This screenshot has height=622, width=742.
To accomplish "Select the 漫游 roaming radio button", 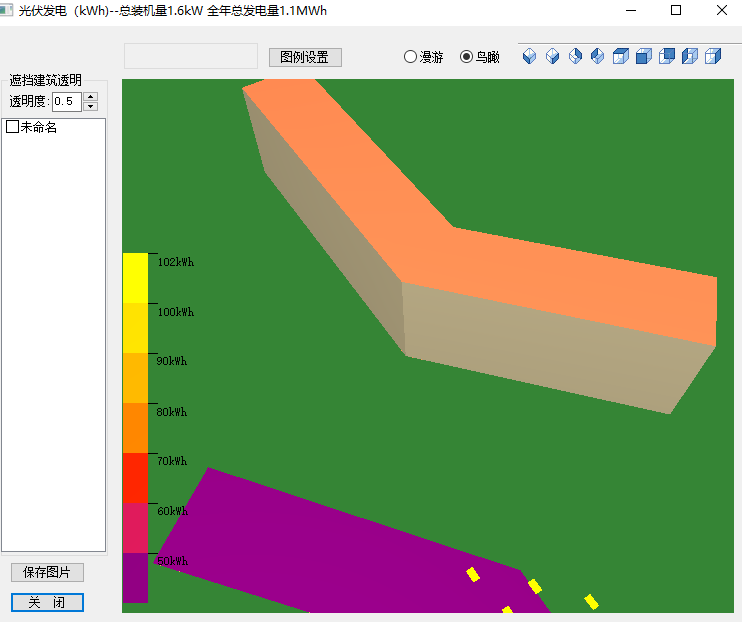I will point(410,57).
